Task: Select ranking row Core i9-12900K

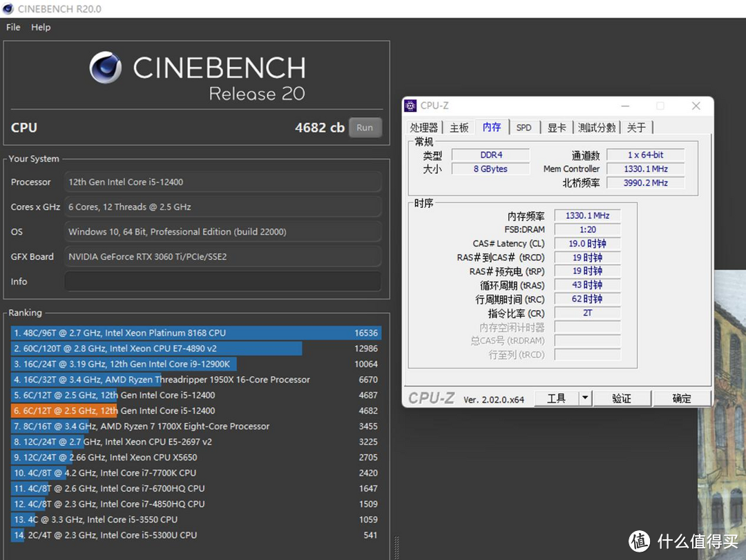Action: [x=196, y=364]
